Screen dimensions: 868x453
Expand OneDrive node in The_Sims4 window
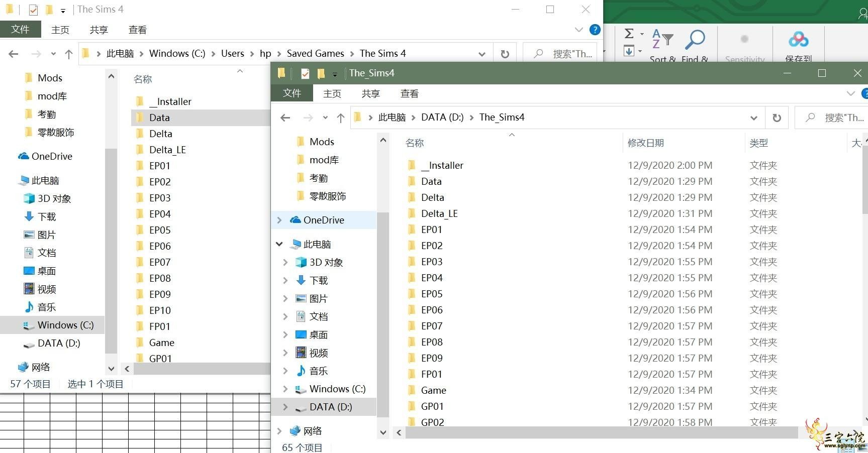pyautogui.click(x=279, y=220)
